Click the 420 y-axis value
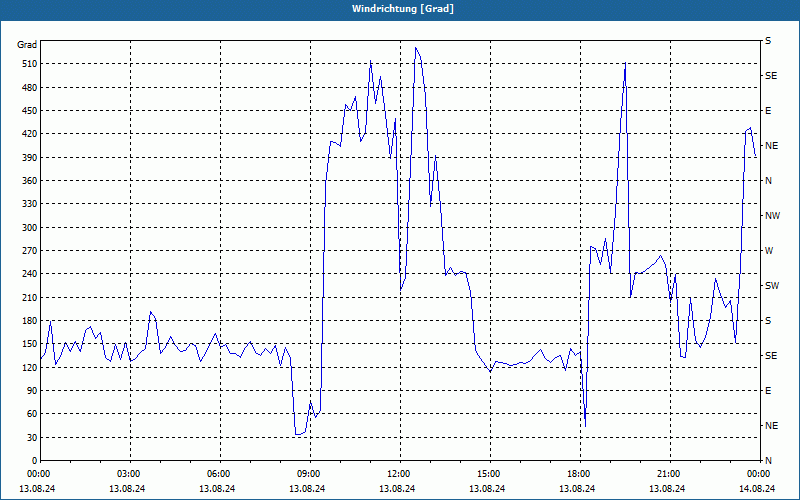The image size is (800, 500). click(30, 134)
